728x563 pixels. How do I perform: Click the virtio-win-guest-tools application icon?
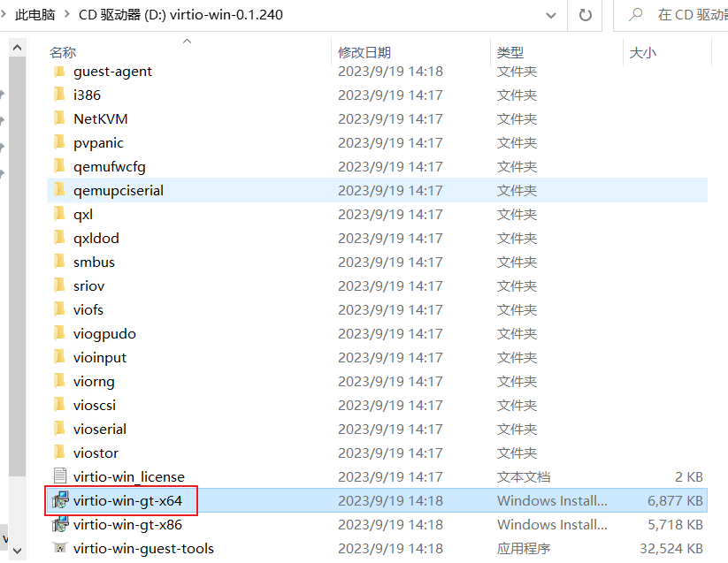(59, 548)
